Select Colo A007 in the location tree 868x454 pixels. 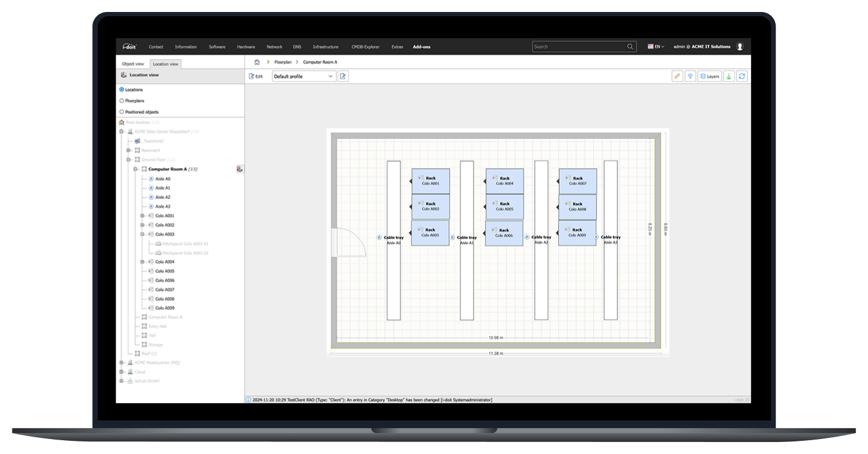click(x=165, y=290)
